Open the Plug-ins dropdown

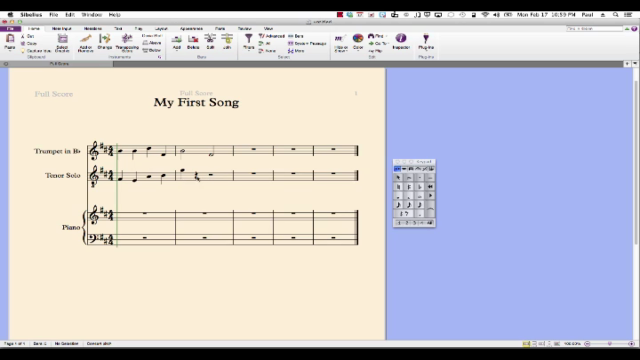pos(426,42)
